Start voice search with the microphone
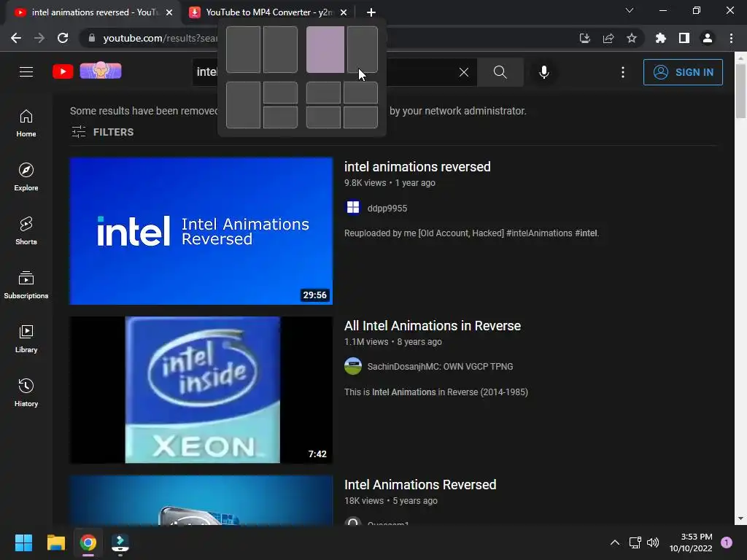The width and height of the screenshot is (747, 560). (x=544, y=72)
